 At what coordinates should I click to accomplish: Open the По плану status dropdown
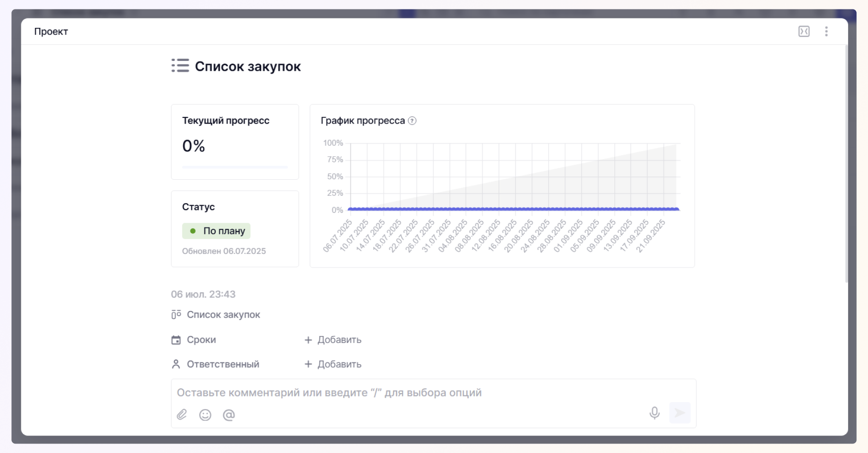point(216,231)
